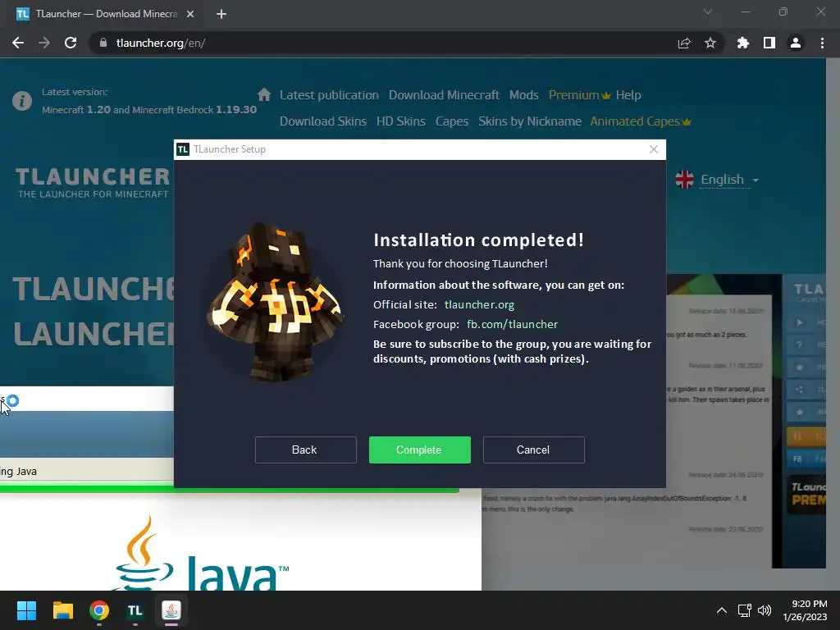Show hidden system tray icons
The width and height of the screenshot is (840, 630).
click(x=722, y=610)
